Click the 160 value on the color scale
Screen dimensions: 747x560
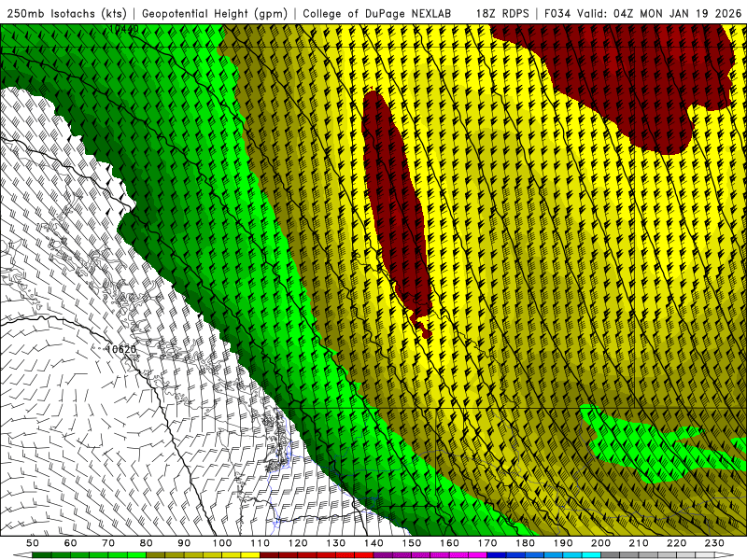450,543
